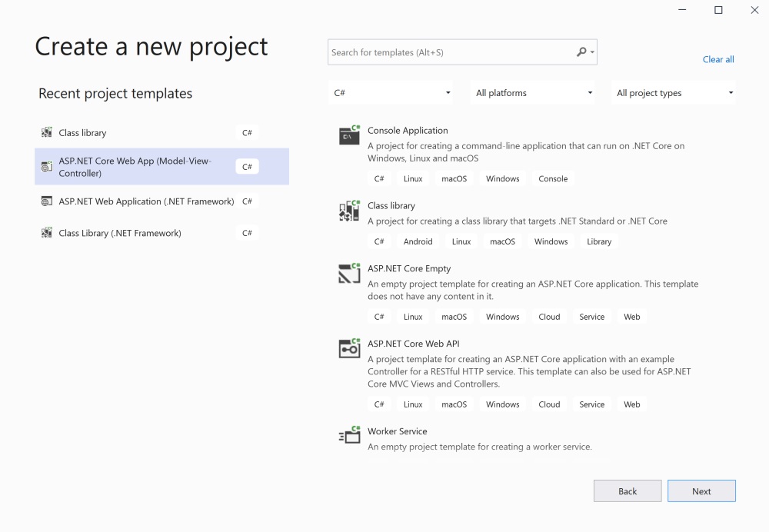
Task: Click the Class library template icon in results
Action: [x=349, y=211]
